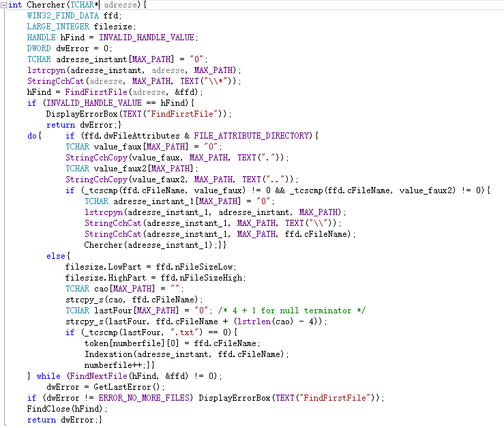Image resolution: width=504 pixels, height=428 pixels.
Task: Click 'DWORD dwError = 0' line
Action: pos(70,48)
